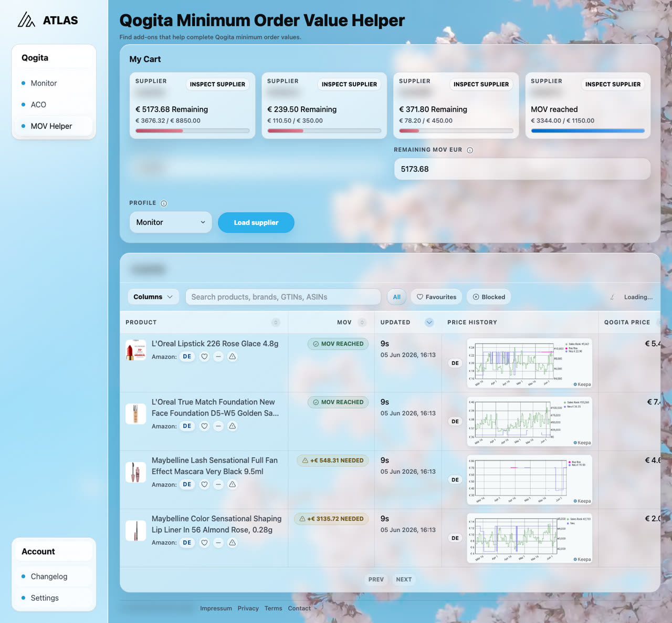The image size is (672, 623).
Task: Expand the Columns dropdown
Action: click(153, 297)
